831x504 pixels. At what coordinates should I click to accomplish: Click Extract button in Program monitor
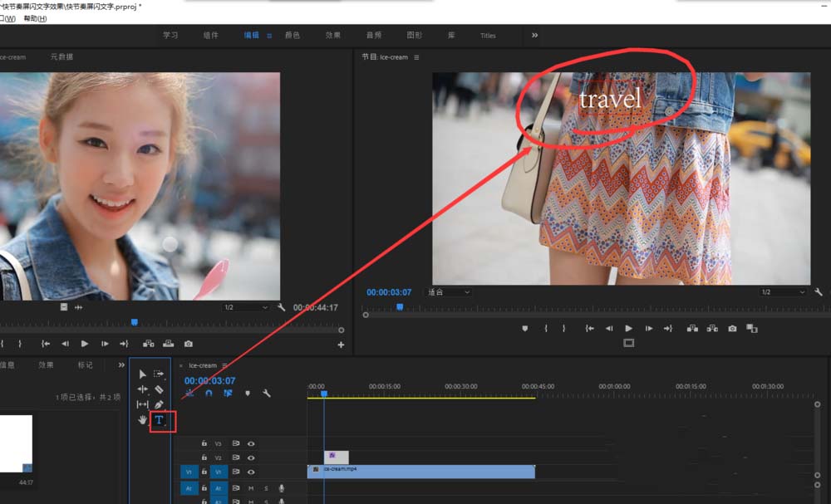(x=712, y=328)
